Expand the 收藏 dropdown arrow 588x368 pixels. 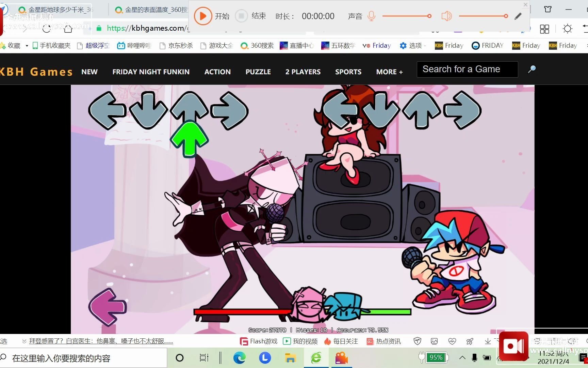(27, 46)
